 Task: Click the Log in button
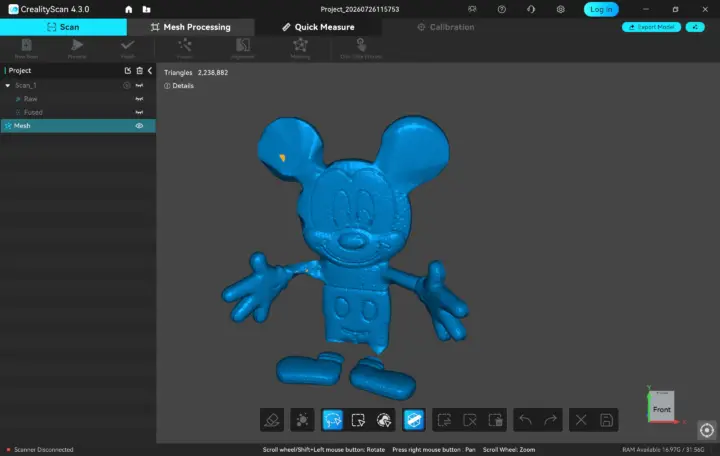click(601, 9)
